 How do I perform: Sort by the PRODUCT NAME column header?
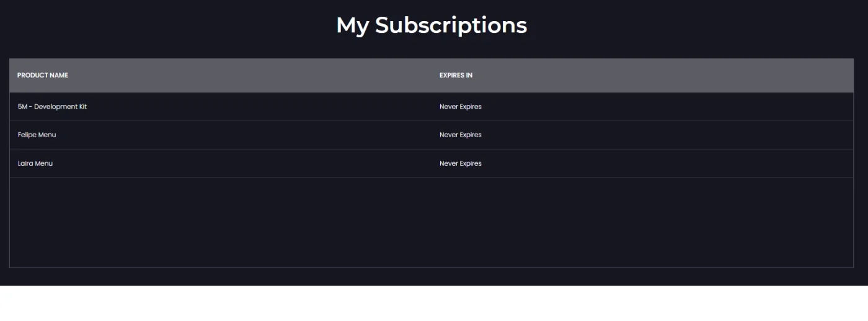coord(43,75)
